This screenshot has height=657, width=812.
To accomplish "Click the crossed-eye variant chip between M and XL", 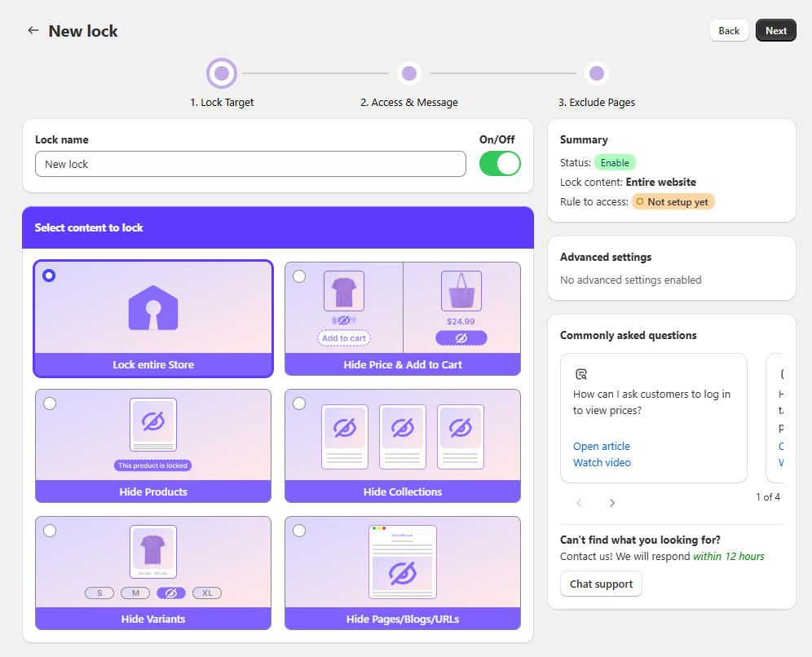I will (x=171, y=593).
